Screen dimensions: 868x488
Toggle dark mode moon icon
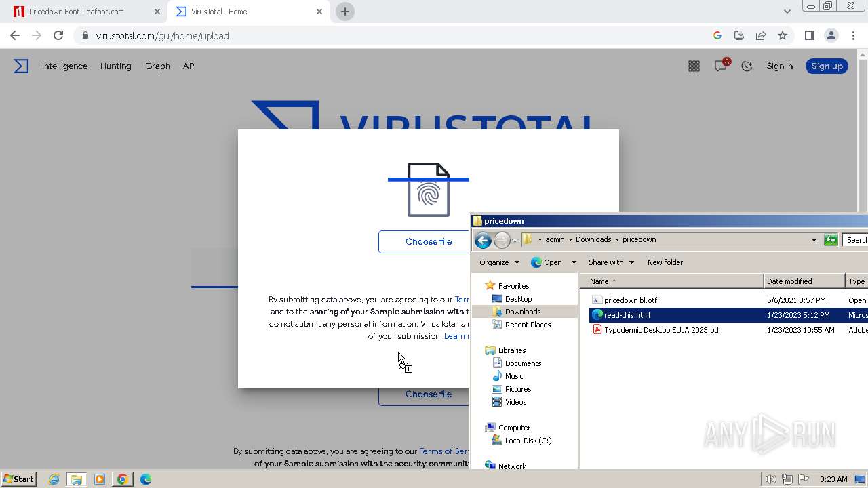(x=747, y=66)
